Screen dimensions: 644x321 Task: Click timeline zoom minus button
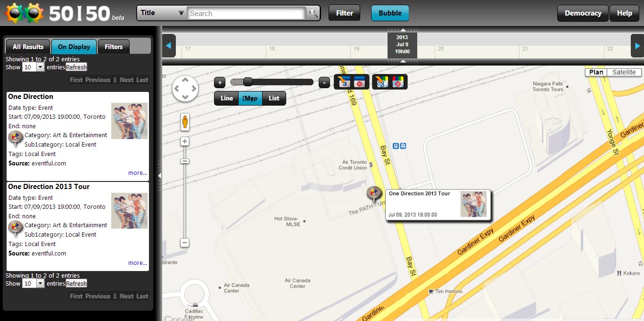tap(324, 82)
